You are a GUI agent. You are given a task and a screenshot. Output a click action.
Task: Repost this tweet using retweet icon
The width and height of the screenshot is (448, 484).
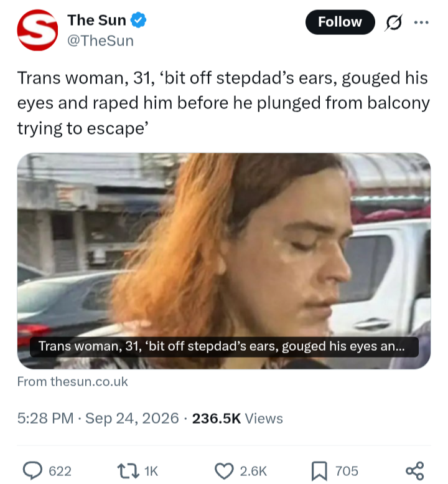click(128, 471)
